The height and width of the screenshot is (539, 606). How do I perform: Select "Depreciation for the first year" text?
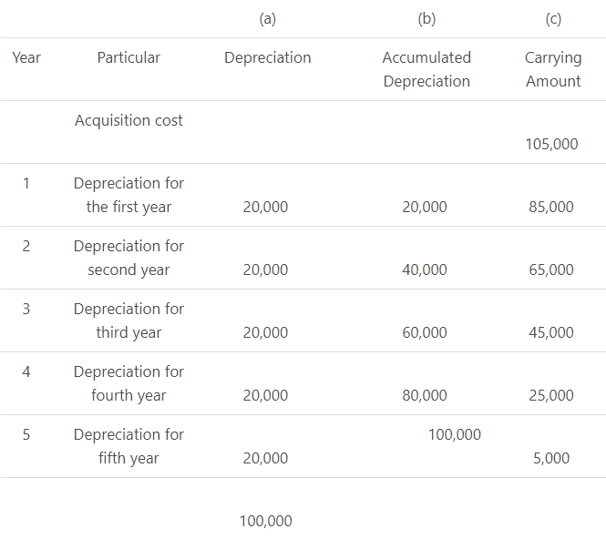pos(128,195)
